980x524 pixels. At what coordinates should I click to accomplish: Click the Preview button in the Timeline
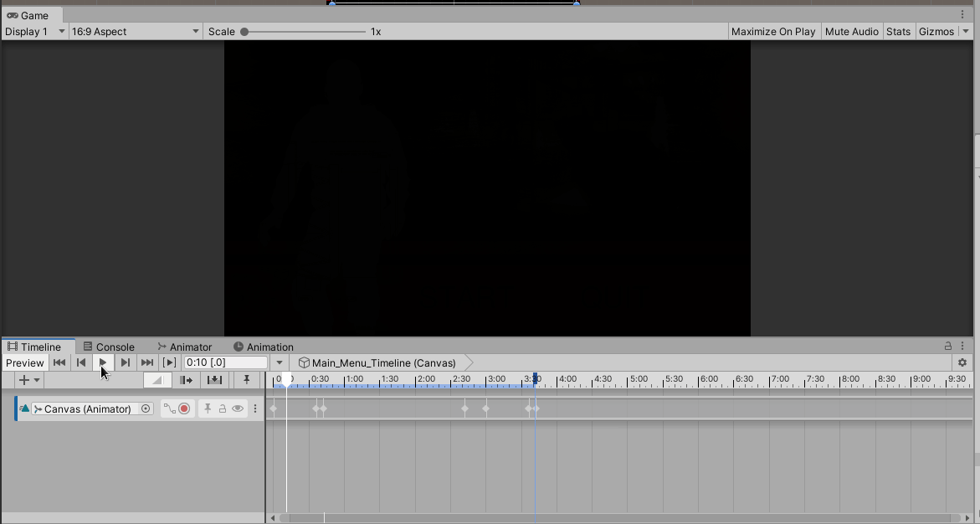(24, 362)
